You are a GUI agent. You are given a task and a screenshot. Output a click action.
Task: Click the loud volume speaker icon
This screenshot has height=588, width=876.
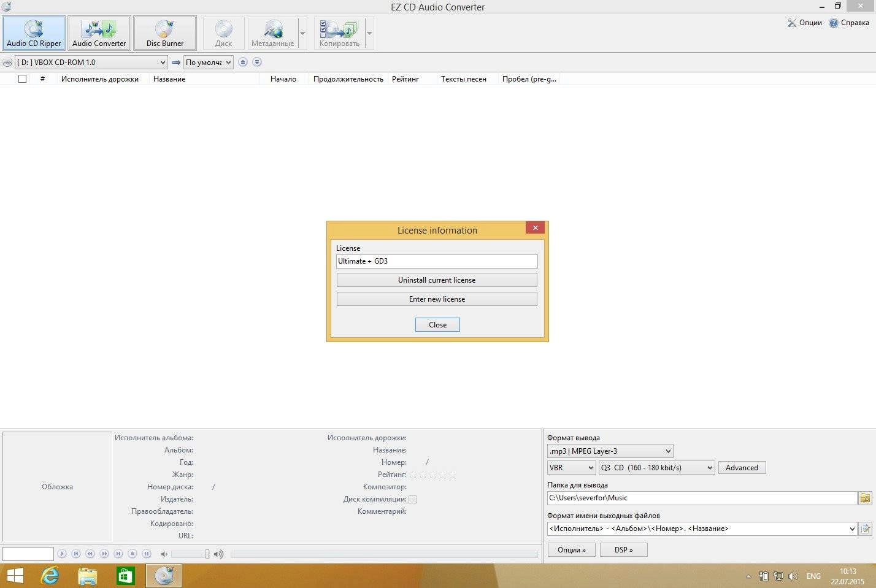coord(218,554)
